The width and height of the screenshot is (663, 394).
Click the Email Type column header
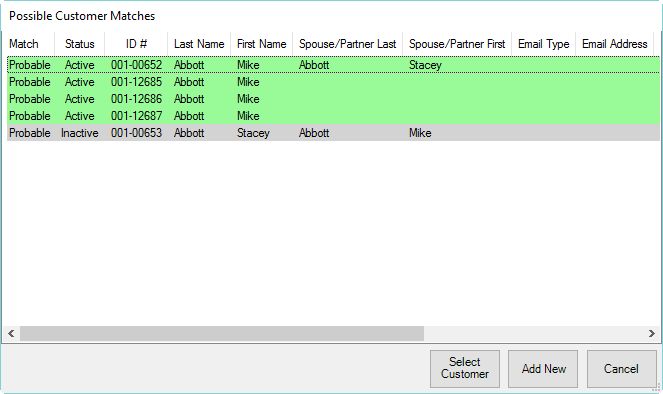point(544,44)
